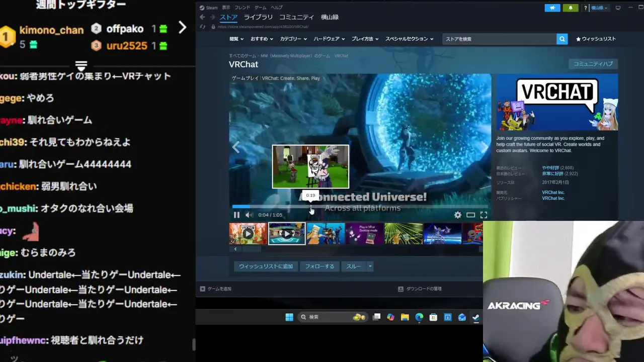Screen dimensions: 644x362
Task: Expand the カテゴリー dropdown
Action: click(293, 39)
